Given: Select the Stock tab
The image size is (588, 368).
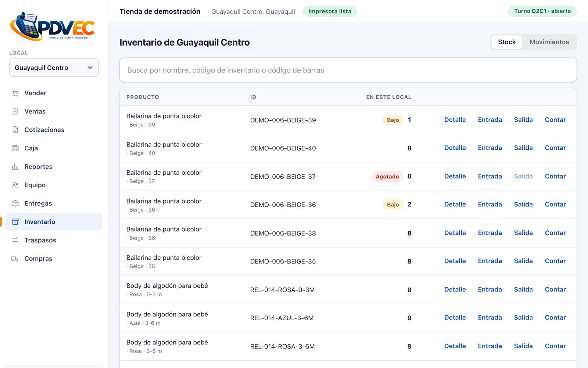Looking at the screenshot, I should pyautogui.click(x=507, y=42).
